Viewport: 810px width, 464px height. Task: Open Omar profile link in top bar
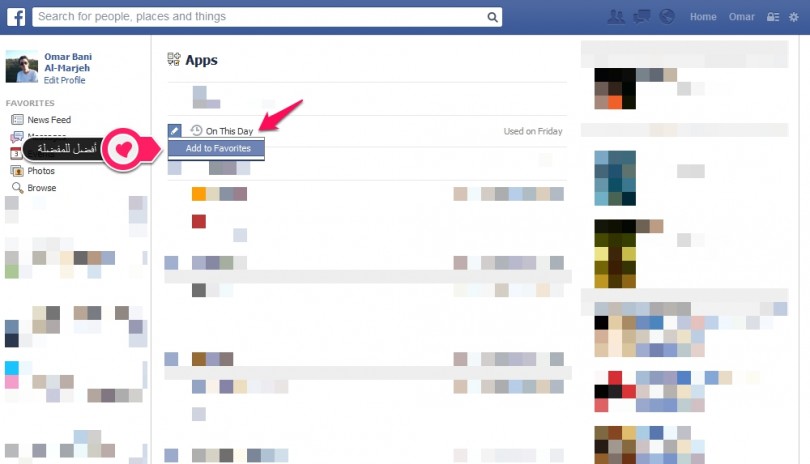(739, 17)
